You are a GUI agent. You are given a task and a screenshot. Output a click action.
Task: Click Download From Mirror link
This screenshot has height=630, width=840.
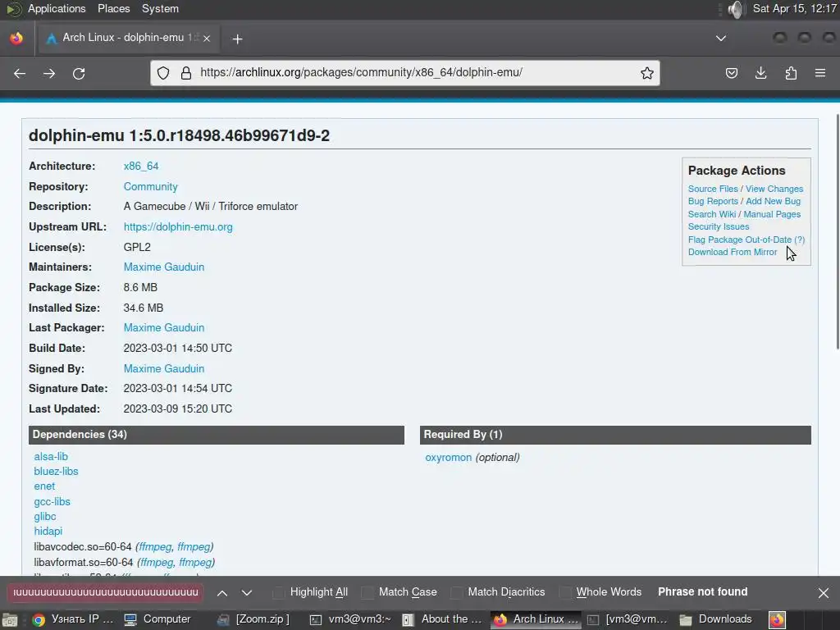733,252
